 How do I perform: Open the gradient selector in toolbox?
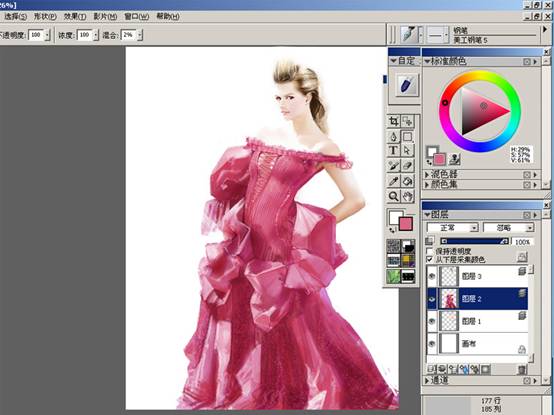(x=408, y=246)
